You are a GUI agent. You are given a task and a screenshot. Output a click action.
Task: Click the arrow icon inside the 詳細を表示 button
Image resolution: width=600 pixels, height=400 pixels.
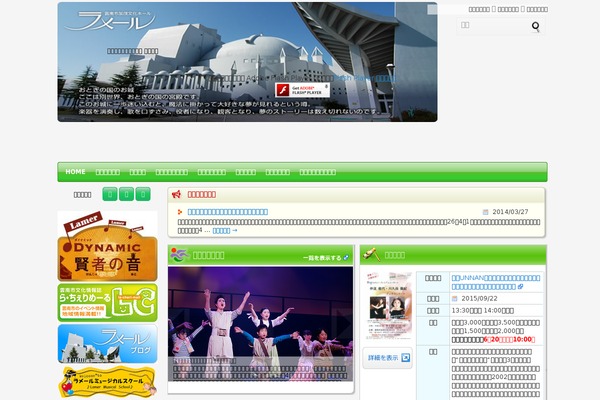pos(406,358)
